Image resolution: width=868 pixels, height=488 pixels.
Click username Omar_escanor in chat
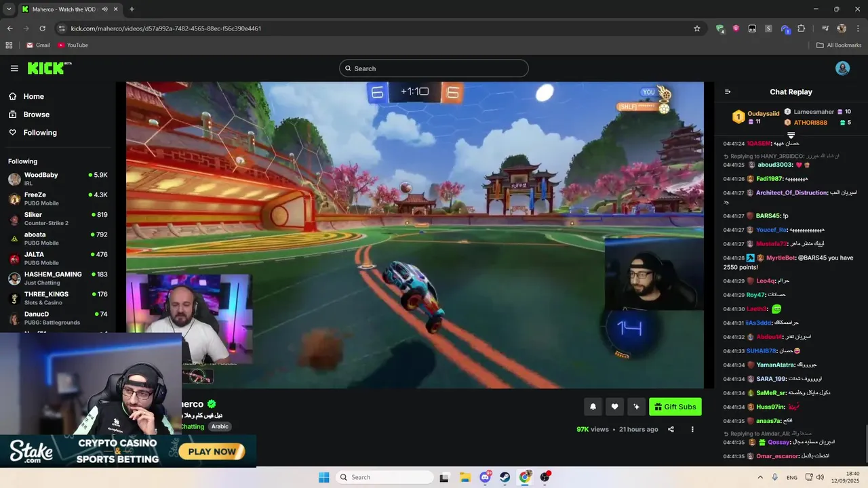point(777,456)
